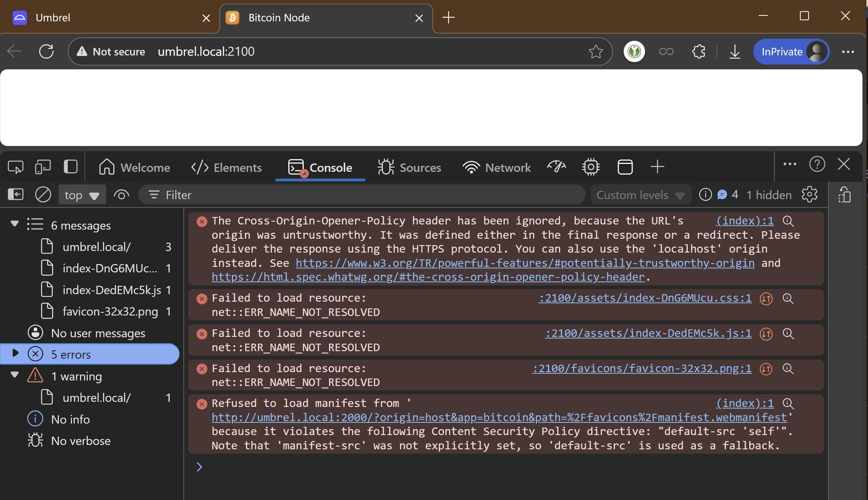
Task: Open the top context dropdown
Action: [x=82, y=195]
